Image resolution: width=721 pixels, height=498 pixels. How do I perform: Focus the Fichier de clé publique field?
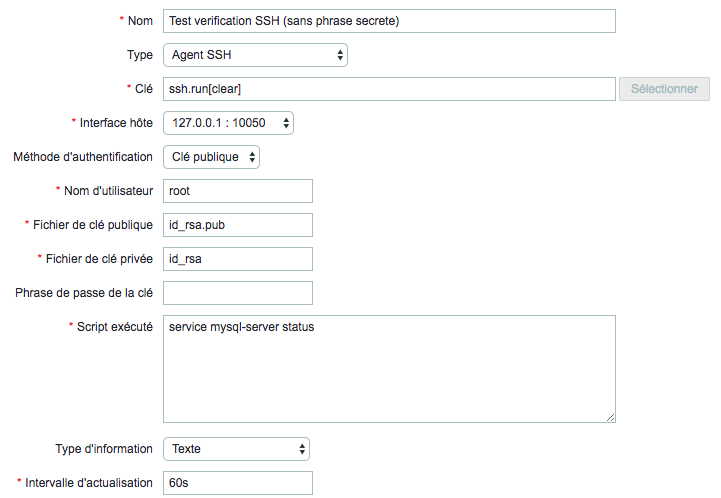pyautogui.click(x=238, y=225)
